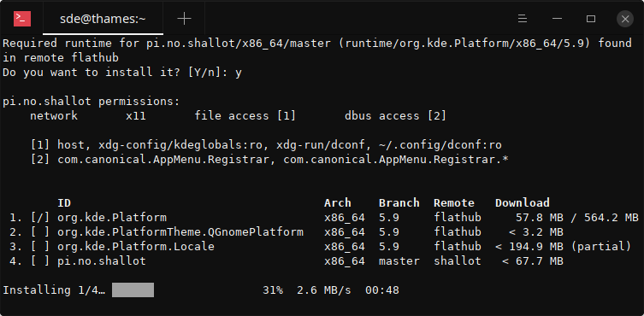
Task: Click the Branch column header
Action: point(399,202)
